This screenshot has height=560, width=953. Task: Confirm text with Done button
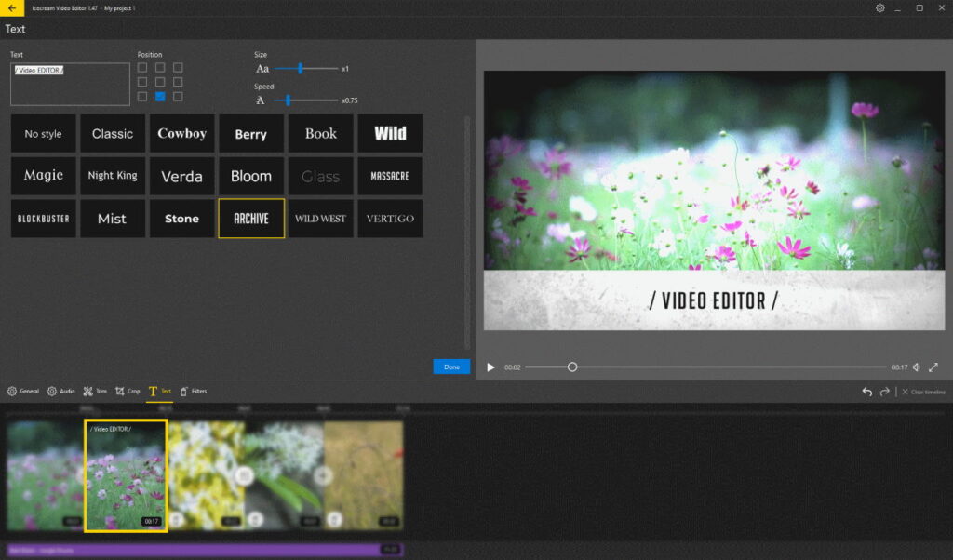click(x=451, y=367)
